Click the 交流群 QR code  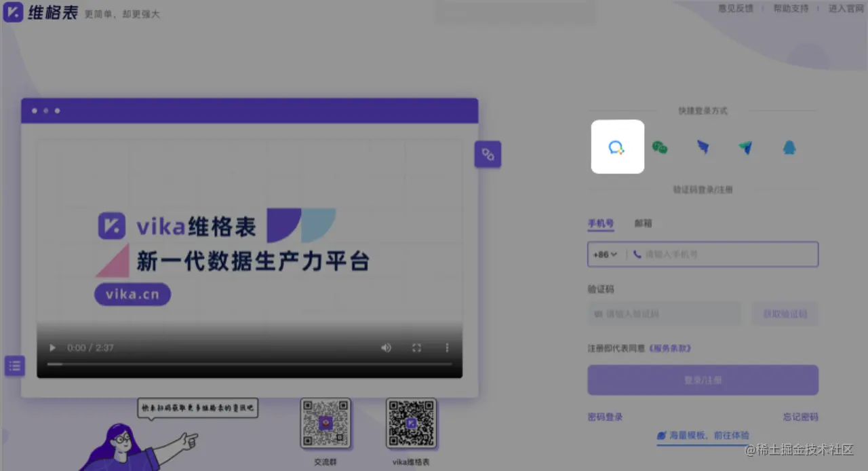pyautogui.click(x=325, y=423)
